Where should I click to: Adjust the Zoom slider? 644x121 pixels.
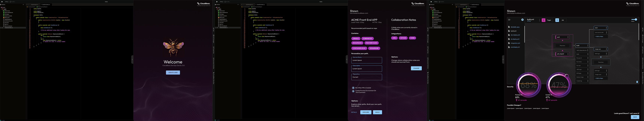click(634, 19)
